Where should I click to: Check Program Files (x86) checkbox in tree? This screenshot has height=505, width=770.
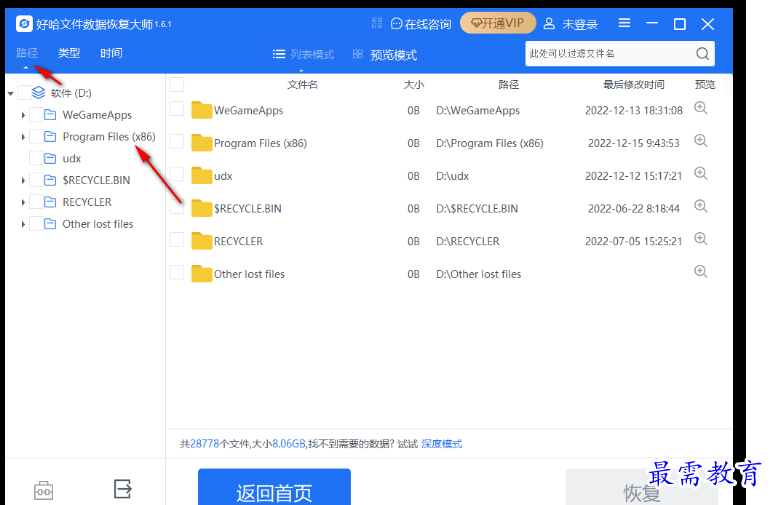(x=36, y=137)
